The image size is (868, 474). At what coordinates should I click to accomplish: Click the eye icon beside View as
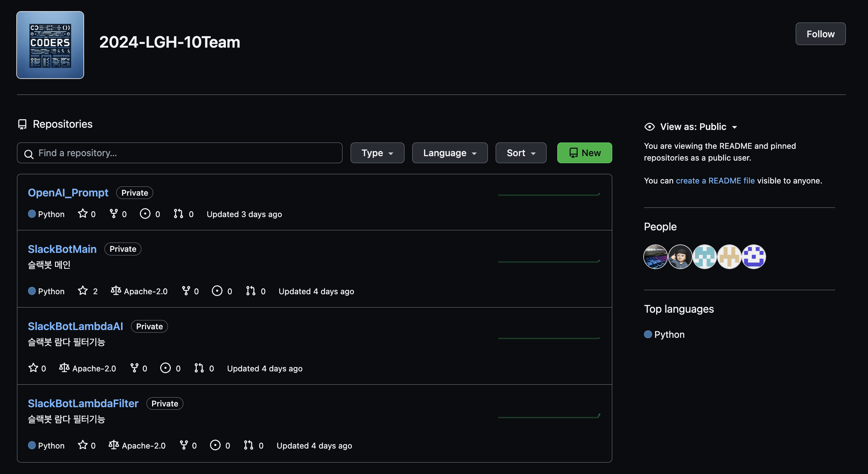650,127
